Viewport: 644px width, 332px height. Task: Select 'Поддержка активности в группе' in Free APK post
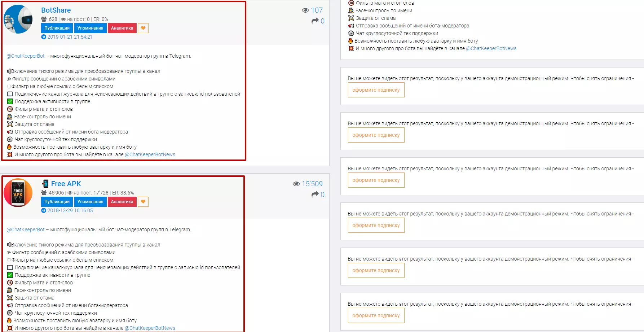[53, 275]
